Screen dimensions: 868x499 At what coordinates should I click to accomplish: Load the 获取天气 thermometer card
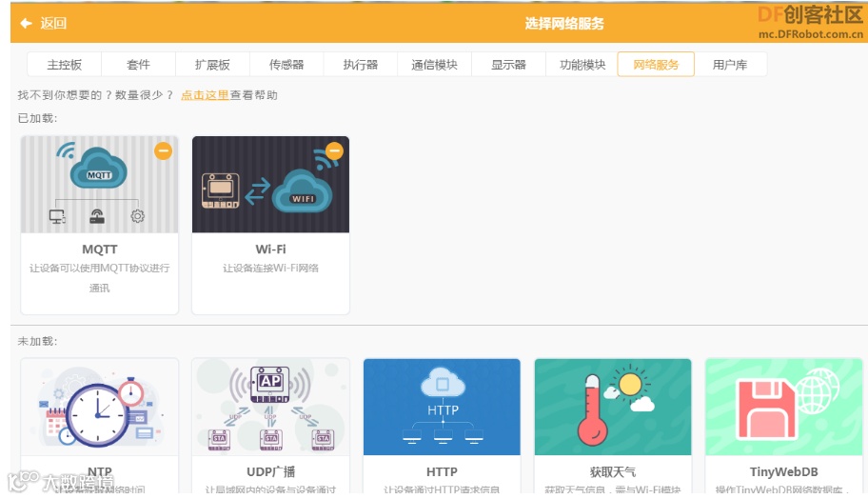coord(613,426)
